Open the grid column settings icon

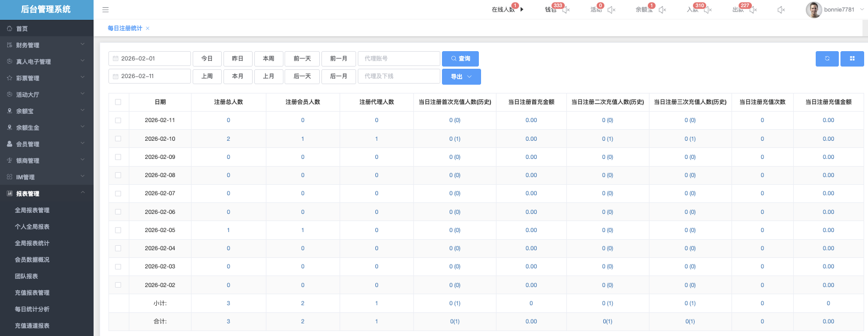click(x=852, y=59)
